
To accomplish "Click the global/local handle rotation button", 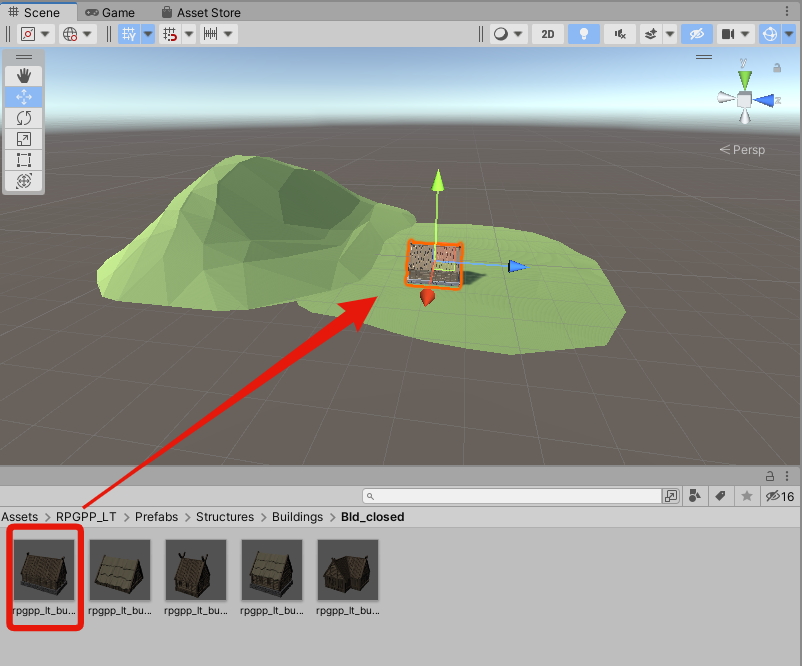I will point(70,34).
